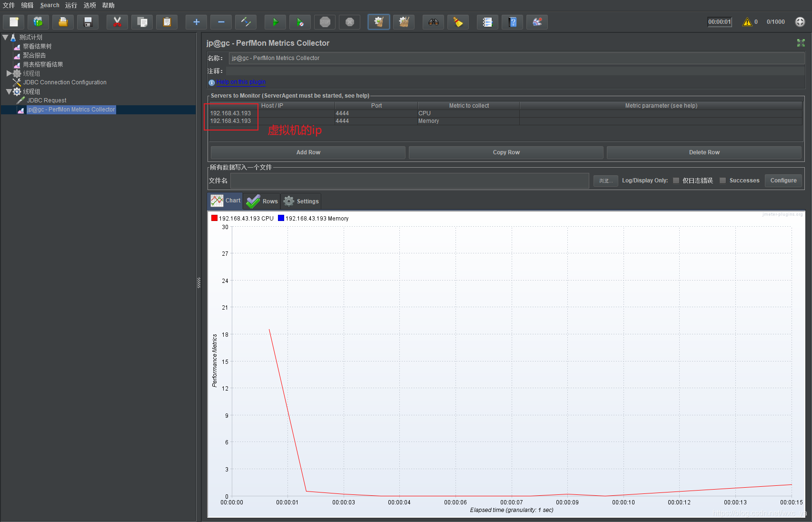Click the Clear All brooms icon
Image resolution: width=812 pixels, height=522 pixels.
pos(404,22)
